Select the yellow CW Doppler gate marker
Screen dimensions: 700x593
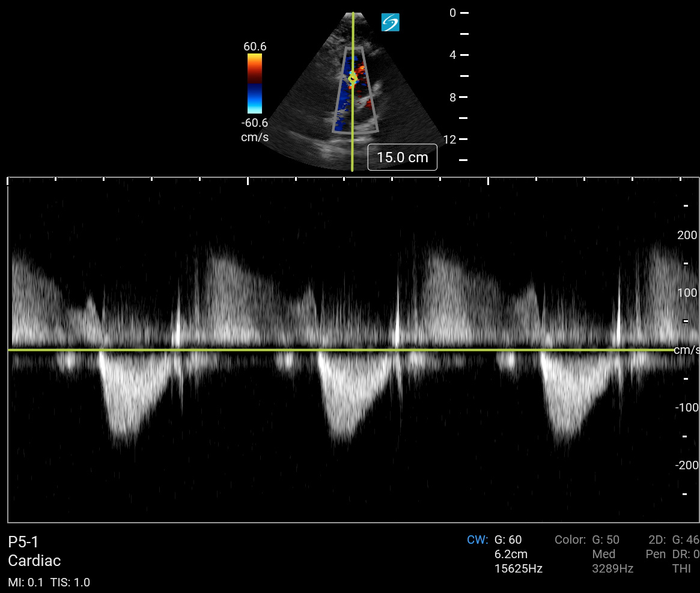coord(353,78)
